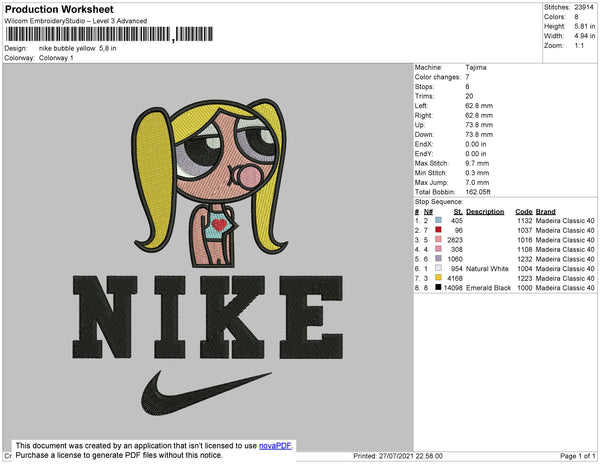
Task: Select the Emerald Black thread swatch
Action: (438, 287)
